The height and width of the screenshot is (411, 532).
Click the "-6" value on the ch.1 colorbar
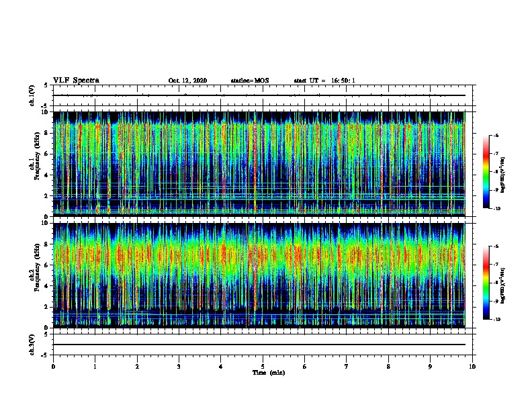click(x=496, y=135)
